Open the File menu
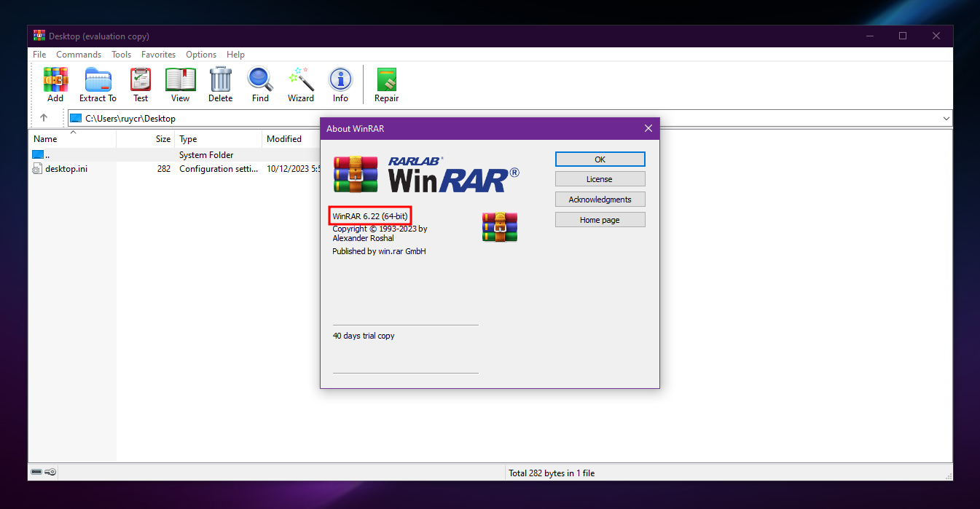Screen dimensions: 980x509 (x=39, y=55)
